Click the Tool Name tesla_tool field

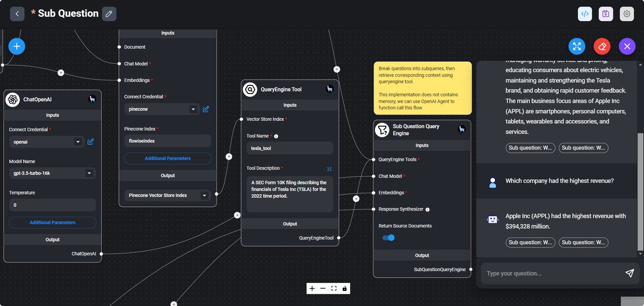(290, 148)
